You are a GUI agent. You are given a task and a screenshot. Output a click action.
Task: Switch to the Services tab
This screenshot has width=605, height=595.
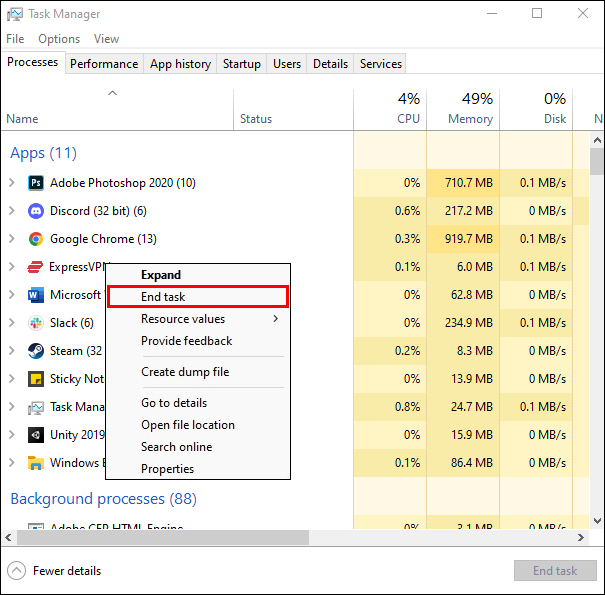pyautogui.click(x=380, y=64)
